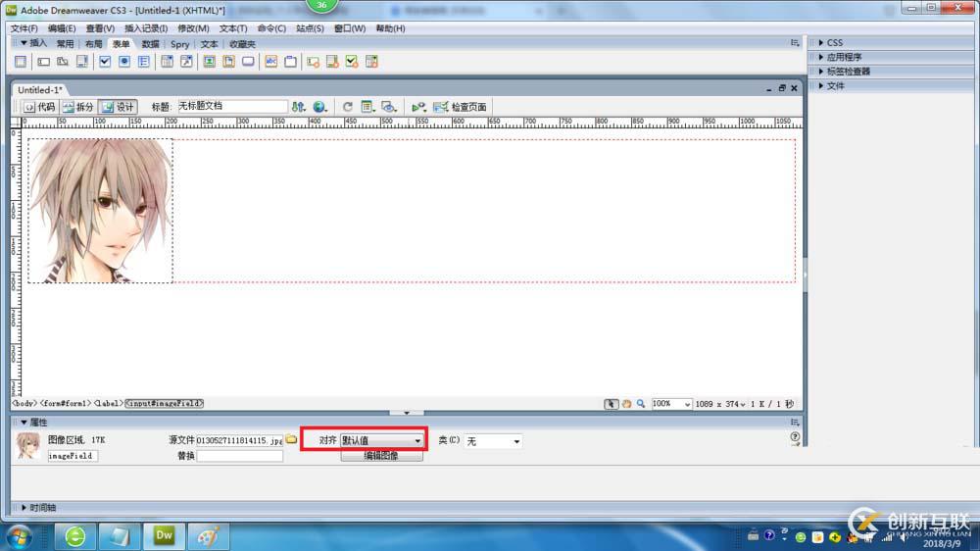Open the 类(C) class dropdown
Screen dimensions: 980x551
[493, 441]
